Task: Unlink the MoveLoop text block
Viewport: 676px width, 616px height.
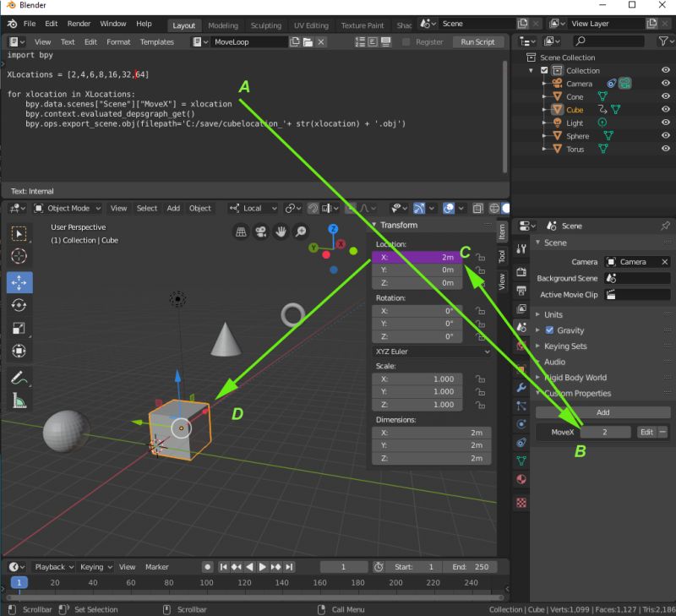Action: point(321,41)
